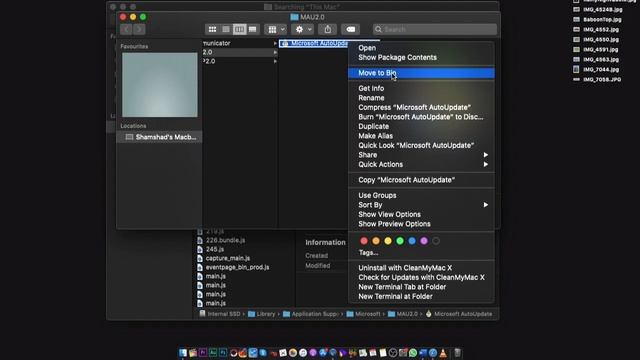This screenshot has height=360, width=640.
Task: Select Shamshad's Macb… under Locations
Action: point(160,137)
